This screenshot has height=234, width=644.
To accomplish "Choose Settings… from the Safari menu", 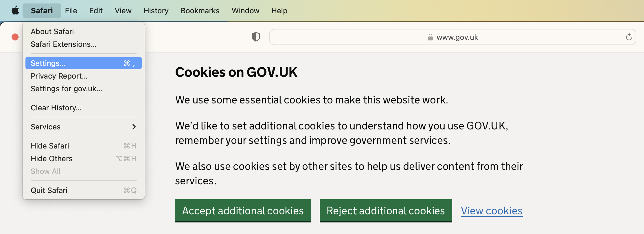I will (x=84, y=63).
